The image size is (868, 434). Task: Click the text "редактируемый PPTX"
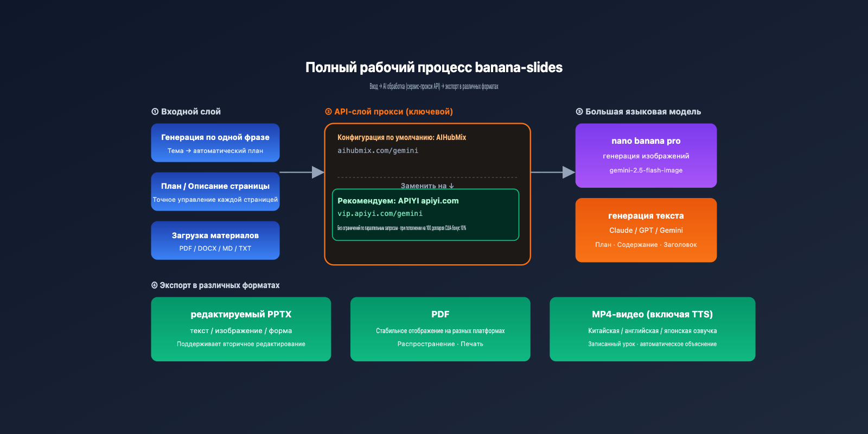pyautogui.click(x=241, y=315)
